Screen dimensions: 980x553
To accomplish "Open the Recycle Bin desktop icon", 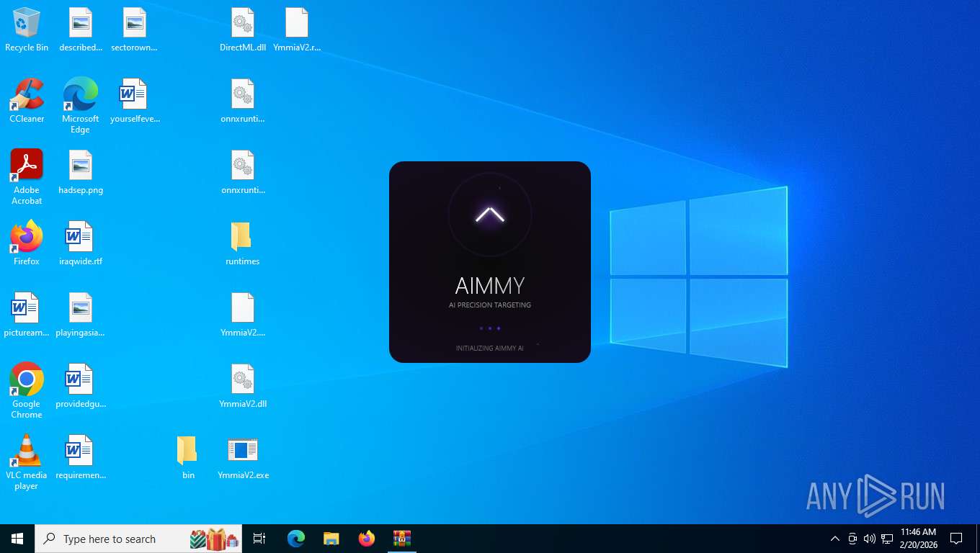I will 27,30.
